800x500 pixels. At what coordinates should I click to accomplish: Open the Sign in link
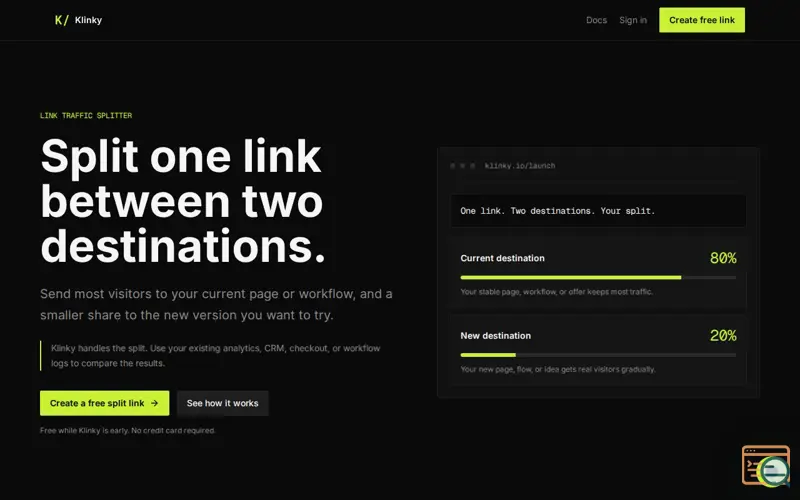click(x=633, y=20)
